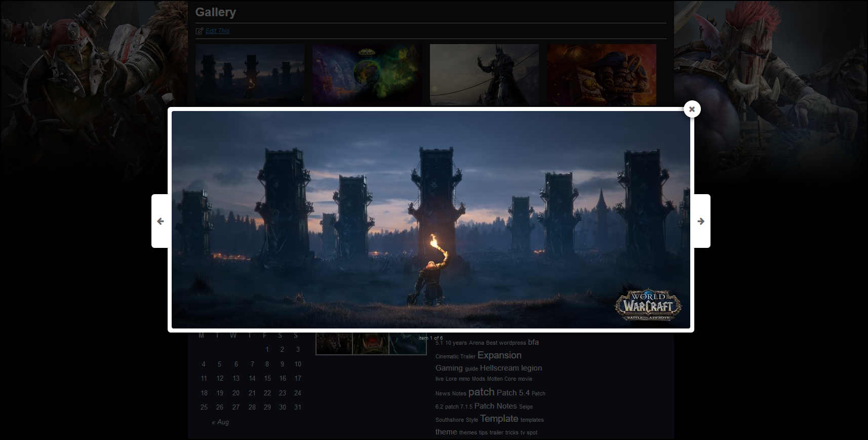Open the watchtowers thumbnail in the gallery
The height and width of the screenshot is (440, 868).
[x=250, y=75]
